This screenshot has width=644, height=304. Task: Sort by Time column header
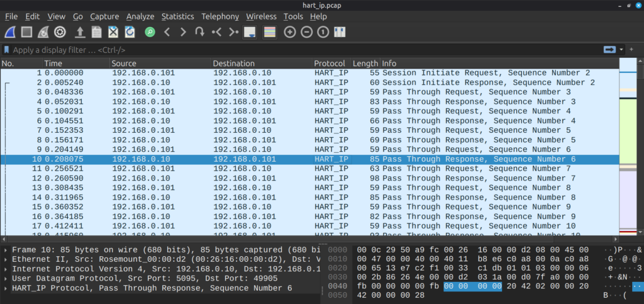click(76, 64)
